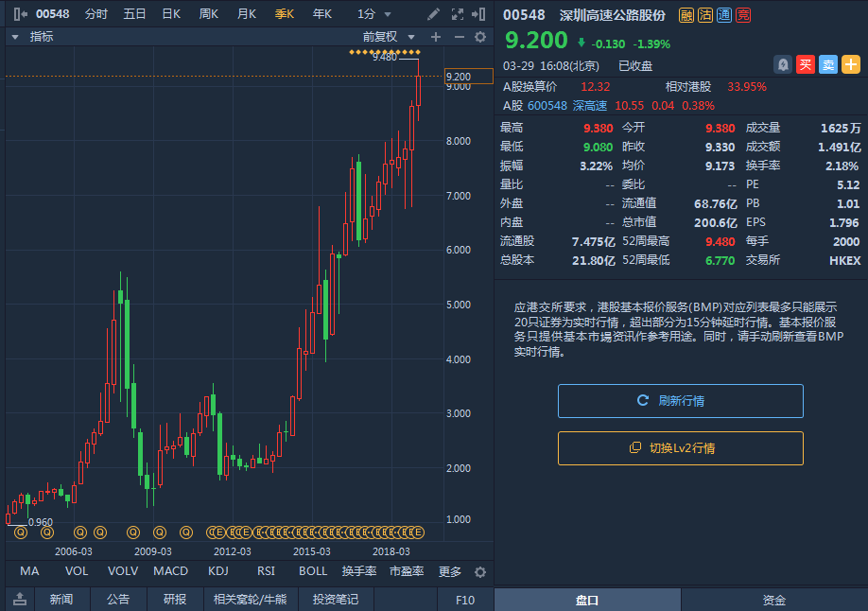Open the 1分 minute interval dropdown
The width and height of the screenshot is (868, 611).
coord(374,14)
